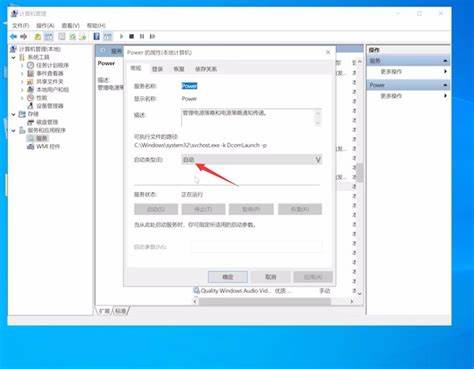Select WMI 控件 in the tree
Screen dimensions: 474x369
(x=48, y=146)
